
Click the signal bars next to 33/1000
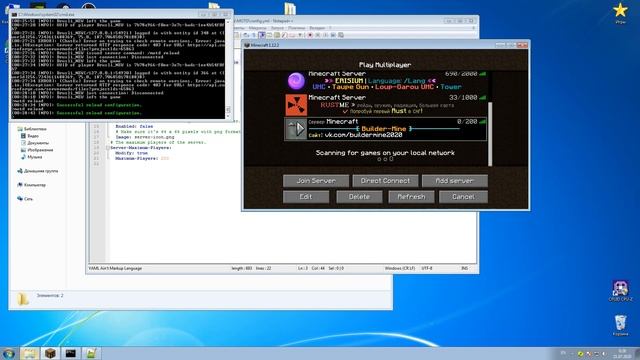[x=483, y=98]
